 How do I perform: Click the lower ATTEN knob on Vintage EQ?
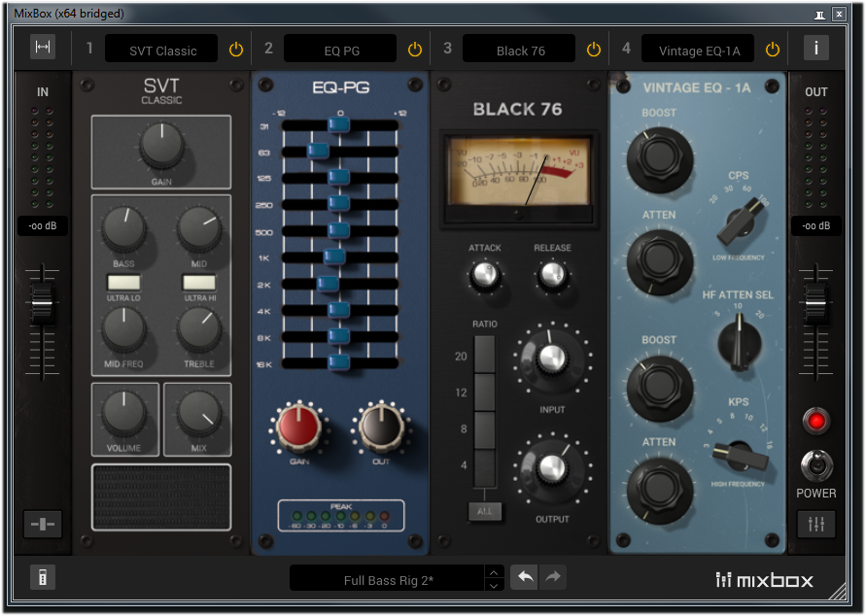click(659, 490)
